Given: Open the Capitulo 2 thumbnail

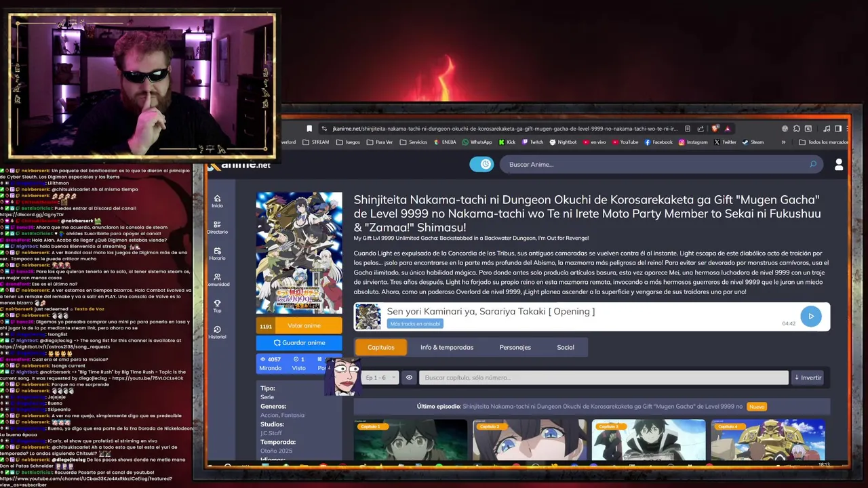Looking at the screenshot, I should [529, 441].
